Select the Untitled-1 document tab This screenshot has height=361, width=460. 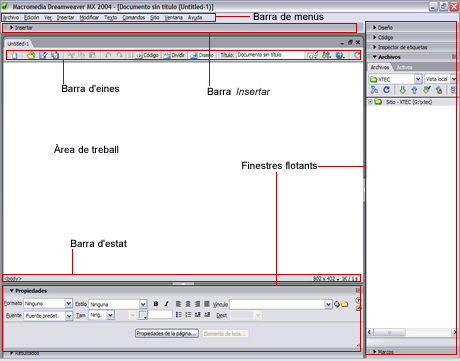[x=18, y=44]
